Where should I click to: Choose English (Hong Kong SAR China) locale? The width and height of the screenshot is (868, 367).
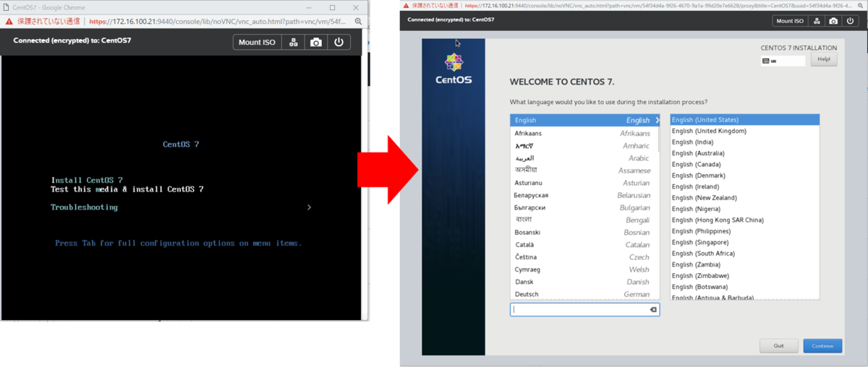click(744, 220)
